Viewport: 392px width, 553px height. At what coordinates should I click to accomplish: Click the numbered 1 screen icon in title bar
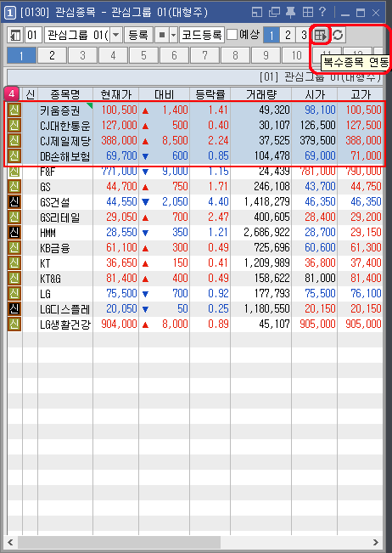[x=10, y=14]
